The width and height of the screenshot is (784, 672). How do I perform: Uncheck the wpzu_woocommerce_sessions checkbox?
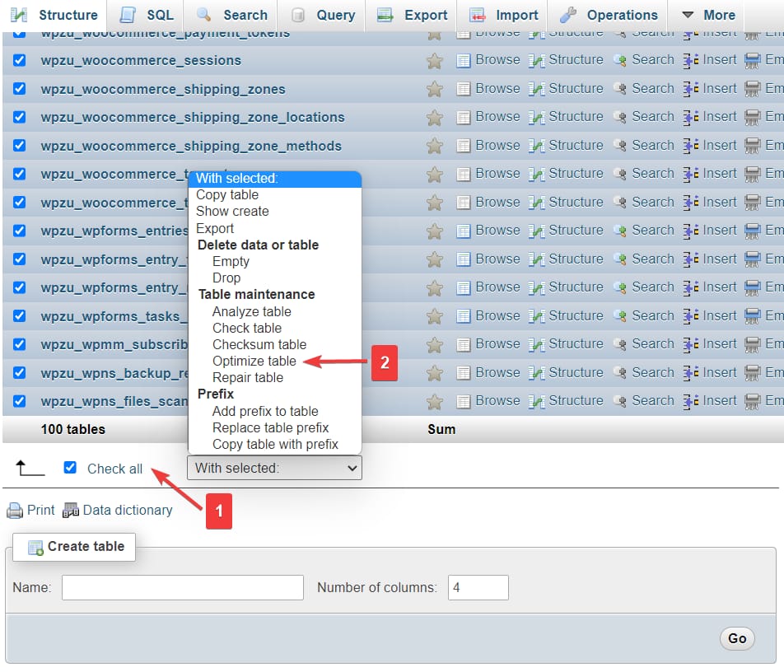point(19,60)
